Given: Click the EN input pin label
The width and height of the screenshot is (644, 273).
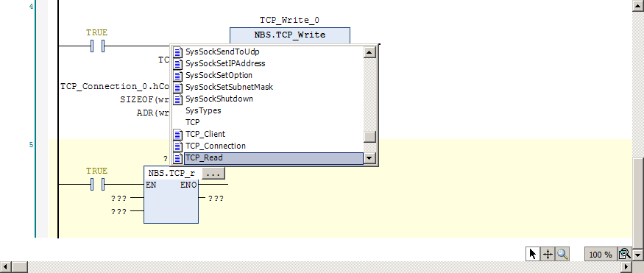Looking at the screenshot, I should 151,185.
